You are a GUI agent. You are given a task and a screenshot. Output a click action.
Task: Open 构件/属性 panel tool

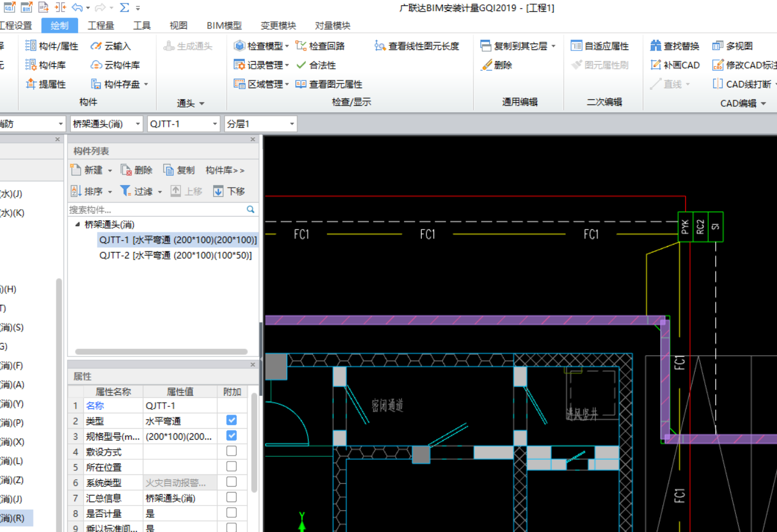pos(52,46)
